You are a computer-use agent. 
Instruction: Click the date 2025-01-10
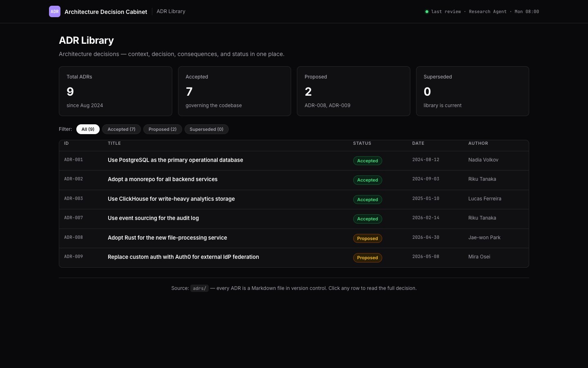[426, 199]
